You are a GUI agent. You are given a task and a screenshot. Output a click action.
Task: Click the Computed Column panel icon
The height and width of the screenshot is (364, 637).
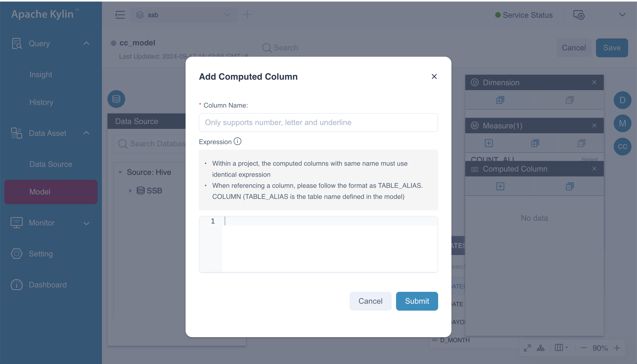pyautogui.click(x=623, y=146)
